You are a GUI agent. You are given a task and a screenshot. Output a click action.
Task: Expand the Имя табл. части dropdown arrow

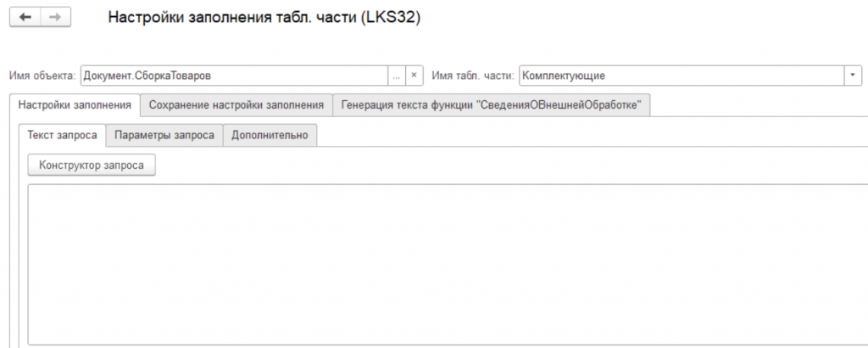[x=853, y=76]
